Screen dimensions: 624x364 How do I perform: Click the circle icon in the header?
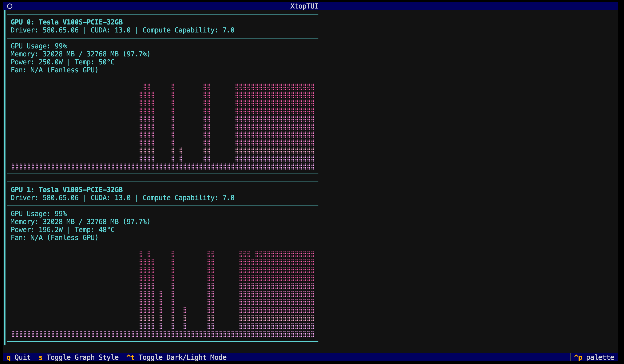[10, 6]
